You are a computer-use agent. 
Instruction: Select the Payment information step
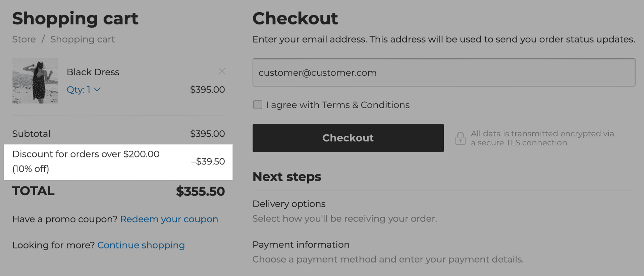[x=301, y=245]
